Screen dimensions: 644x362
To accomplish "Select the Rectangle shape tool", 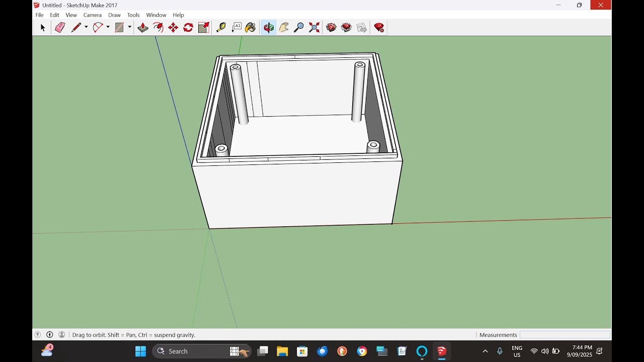I will [x=119, y=28].
